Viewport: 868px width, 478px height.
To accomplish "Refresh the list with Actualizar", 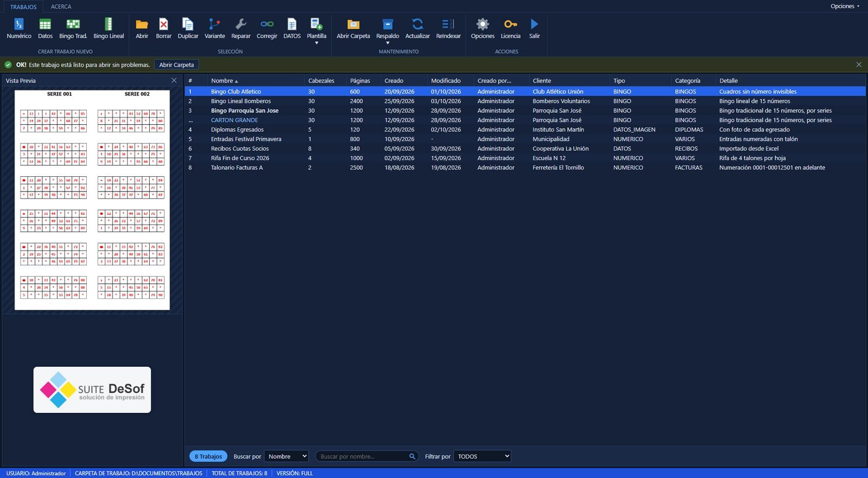I will (417, 28).
